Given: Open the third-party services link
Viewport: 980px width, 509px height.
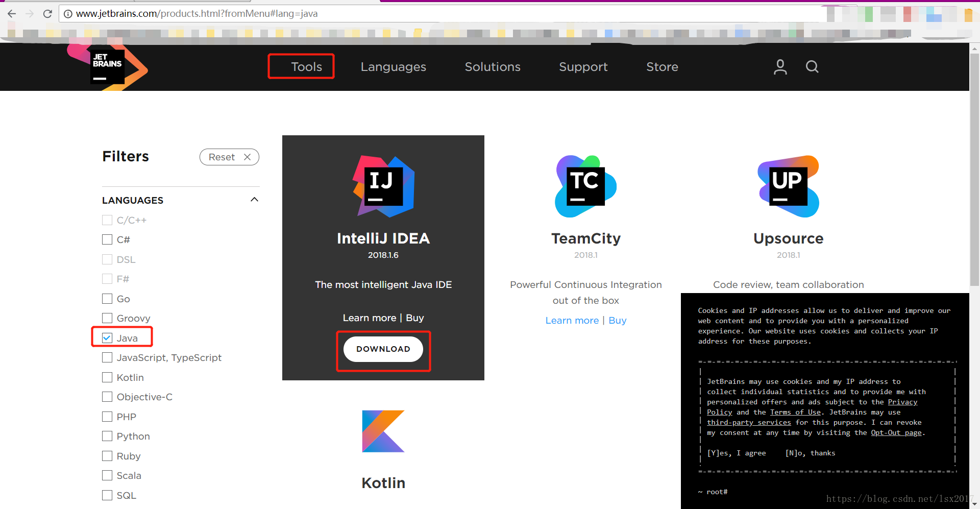Looking at the screenshot, I should tap(749, 423).
